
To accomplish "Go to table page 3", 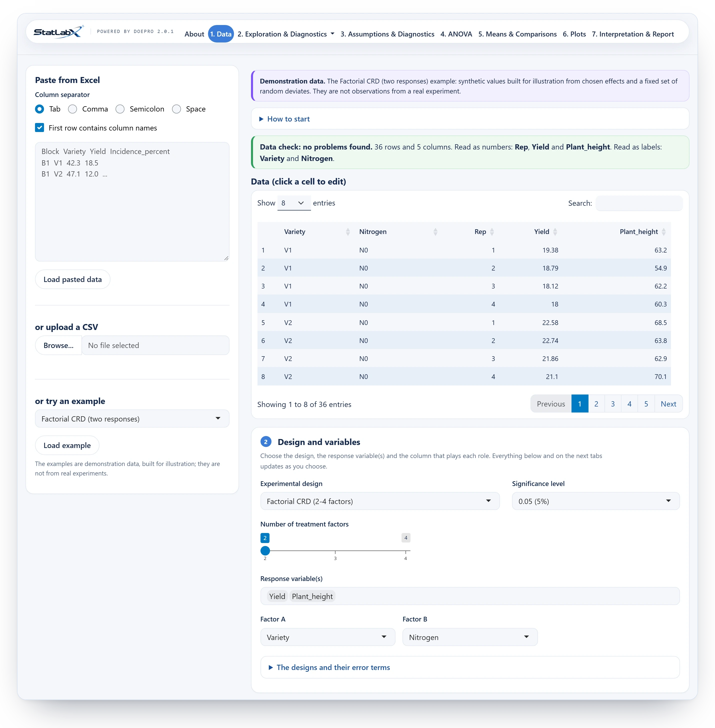I will point(612,404).
